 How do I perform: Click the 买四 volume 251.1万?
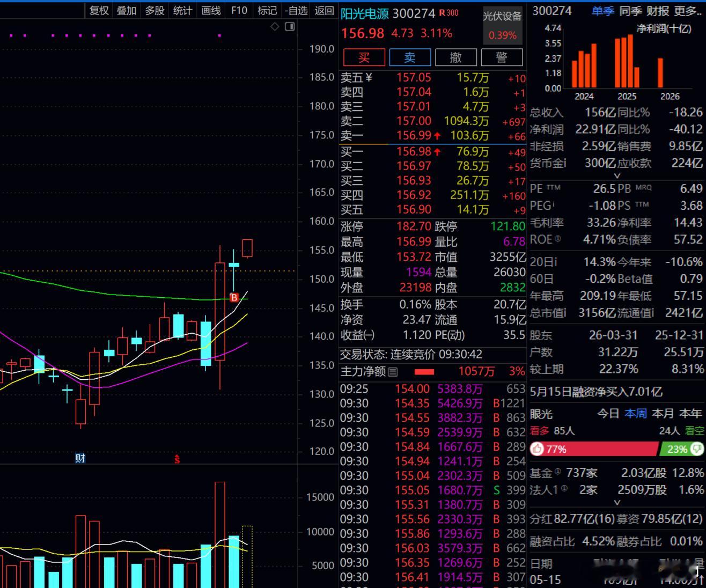click(469, 195)
